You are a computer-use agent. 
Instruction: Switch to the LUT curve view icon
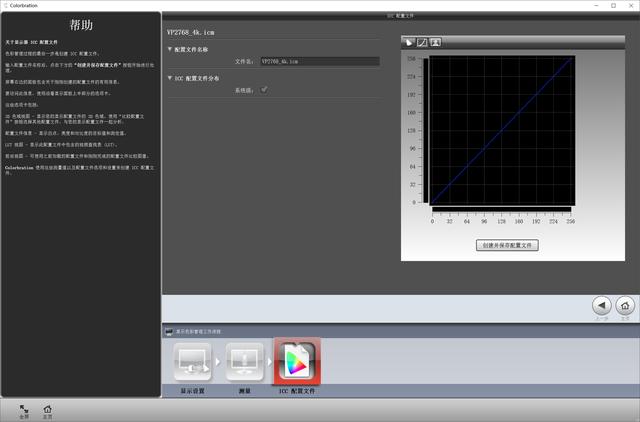(422, 42)
